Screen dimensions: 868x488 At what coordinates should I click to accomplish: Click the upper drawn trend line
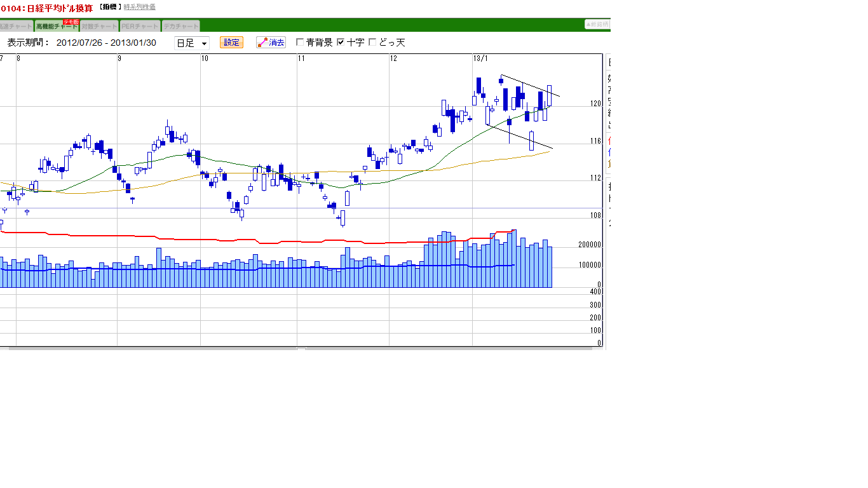point(531,85)
